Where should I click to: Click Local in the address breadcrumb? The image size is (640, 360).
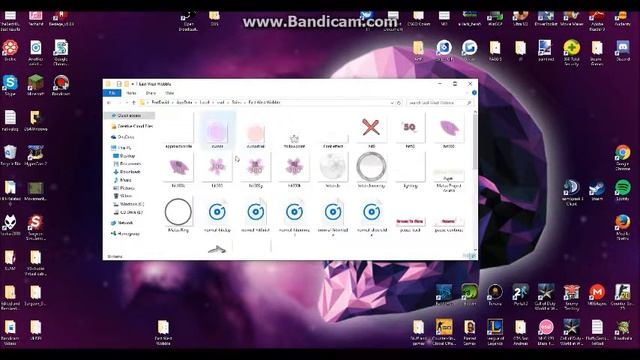point(204,102)
